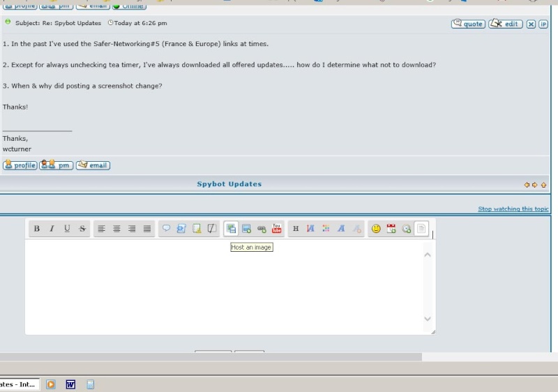The height and width of the screenshot is (392, 558).
Task: Click post status green icon
Action: [x=8, y=22]
